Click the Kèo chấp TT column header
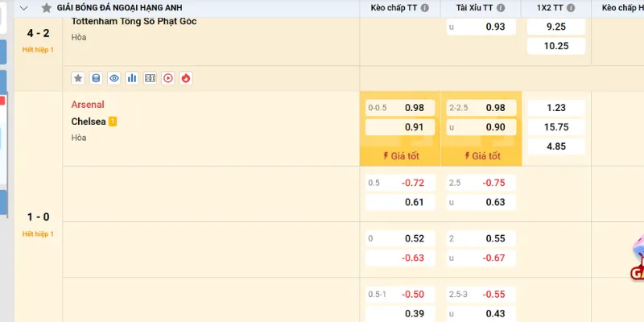Viewport: 644px width, 322px height. (394, 8)
